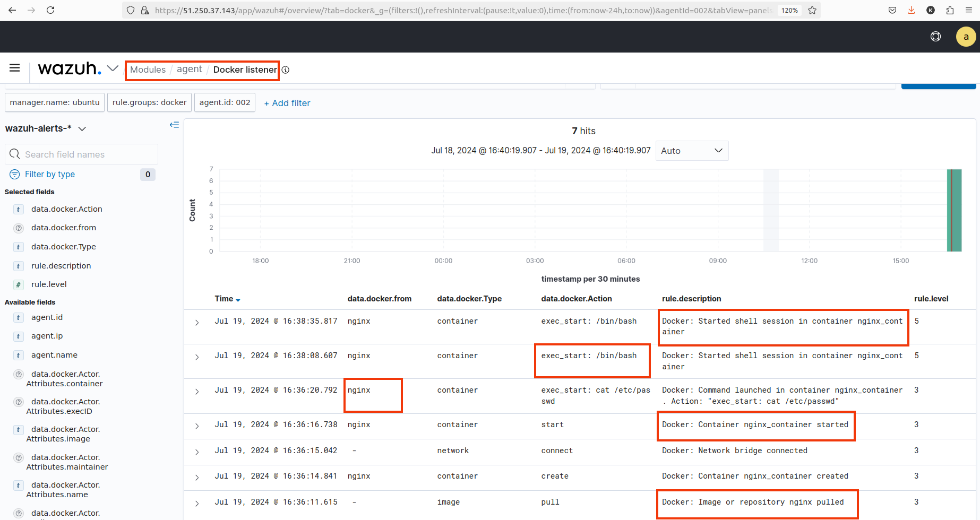This screenshot has height=520, width=980.
Task: Expand the 16:38:35.817 alert row
Action: tap(197, 323)
